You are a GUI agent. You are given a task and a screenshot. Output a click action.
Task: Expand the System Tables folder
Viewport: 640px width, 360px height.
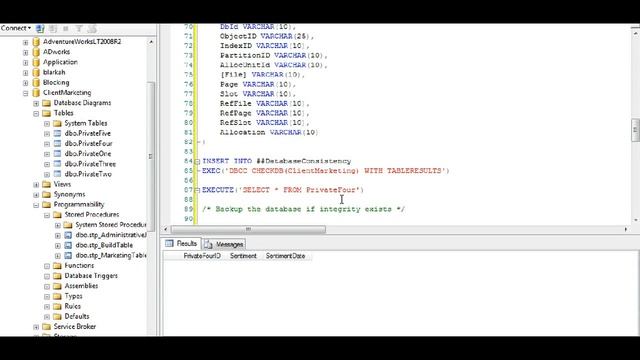click(47, 124)
